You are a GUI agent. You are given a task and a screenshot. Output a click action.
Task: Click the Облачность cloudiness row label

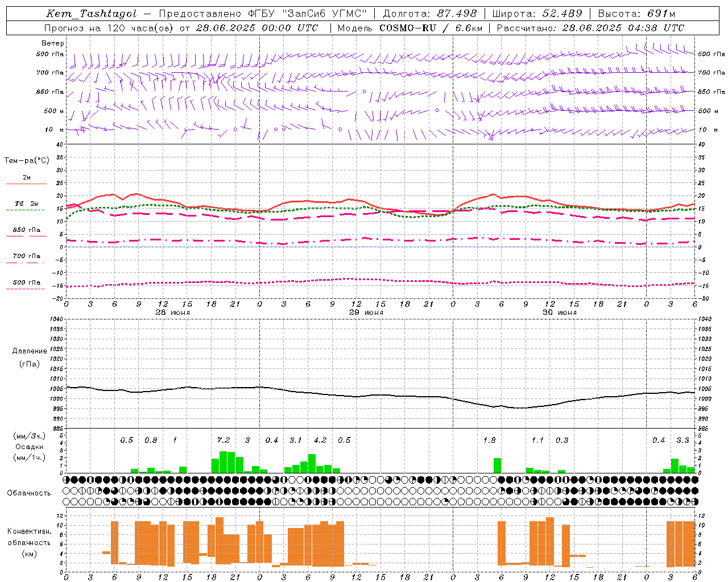click(29, 493)
